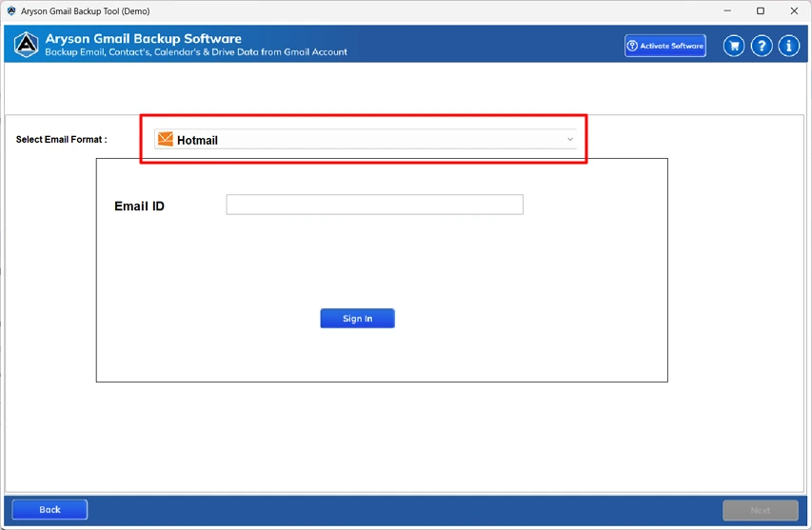Minimize the Aryson Gmail Backup window

point(727,10)
